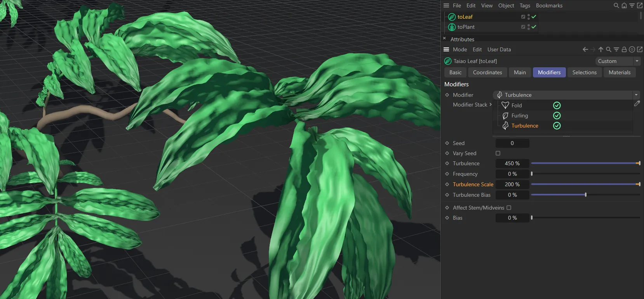This screenshot has width=644, height=299.
Task: Click the Taiao Leaf header icon
Action: click(448, 61)
